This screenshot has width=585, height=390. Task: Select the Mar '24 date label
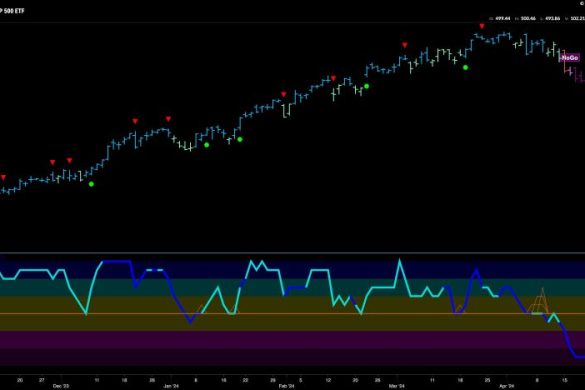(397, 386)
